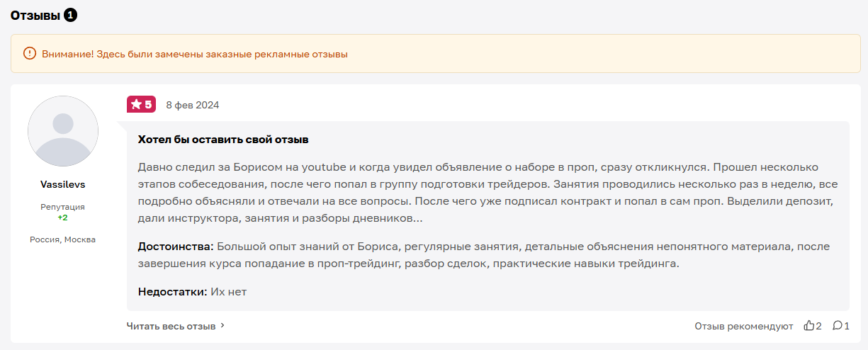This screenshot has height=350, width=868.
Task: Click the paid reviews warning message text
Action: point(195,54)
